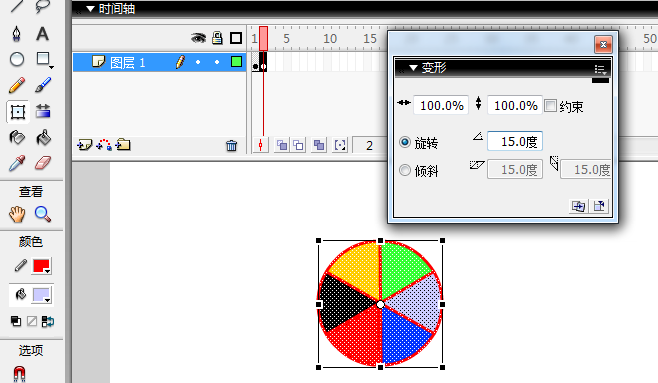Click the fill bucket icon in Colors

[21, 295]
